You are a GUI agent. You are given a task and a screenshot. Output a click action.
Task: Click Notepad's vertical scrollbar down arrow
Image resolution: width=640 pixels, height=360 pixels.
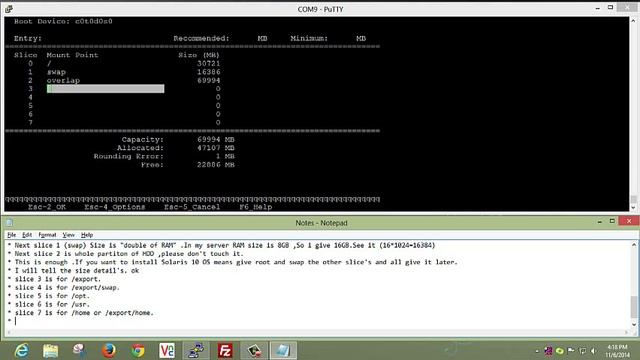[x=634, y=325]
